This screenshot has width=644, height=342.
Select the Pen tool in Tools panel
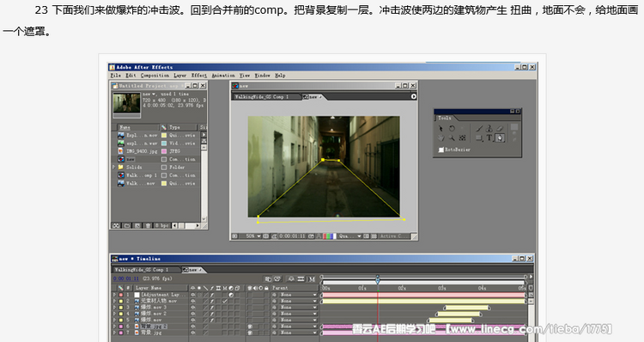[500, 138]
